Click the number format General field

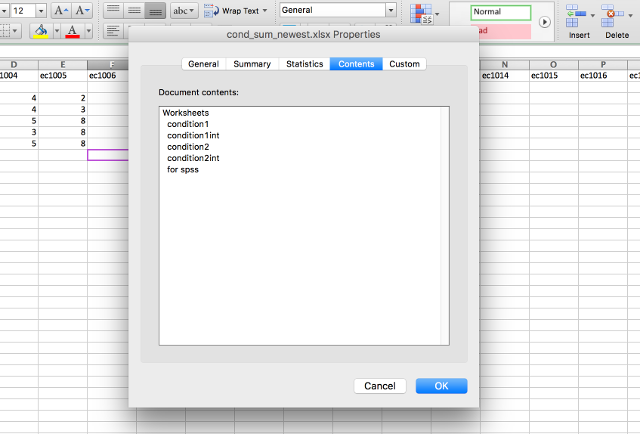coord(332,10)
